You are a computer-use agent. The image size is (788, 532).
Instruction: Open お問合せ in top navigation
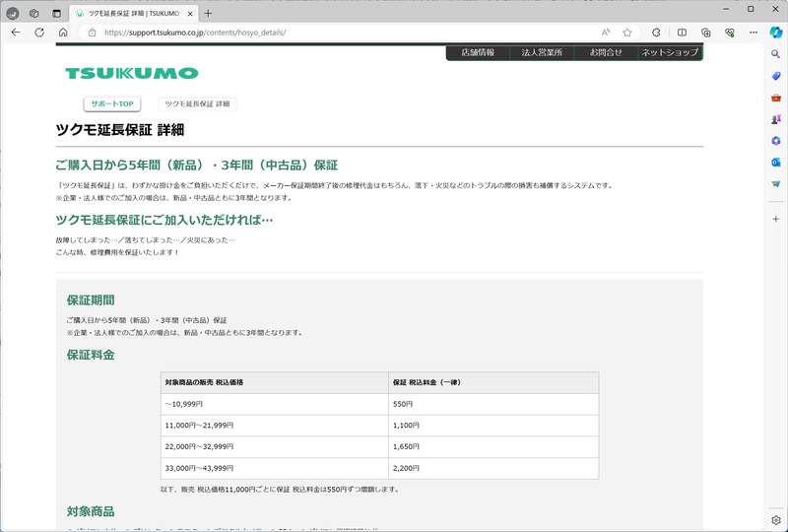(x=606, y=52)
